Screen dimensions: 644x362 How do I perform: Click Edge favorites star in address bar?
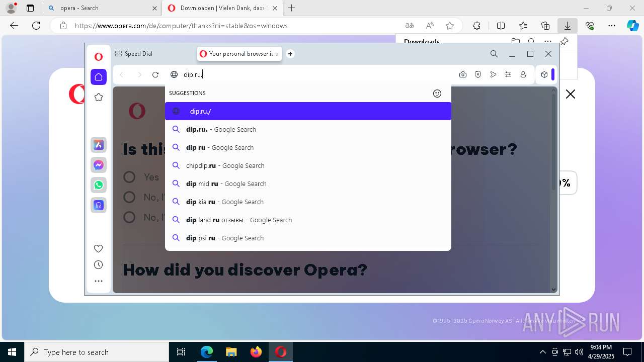point(450,26)
